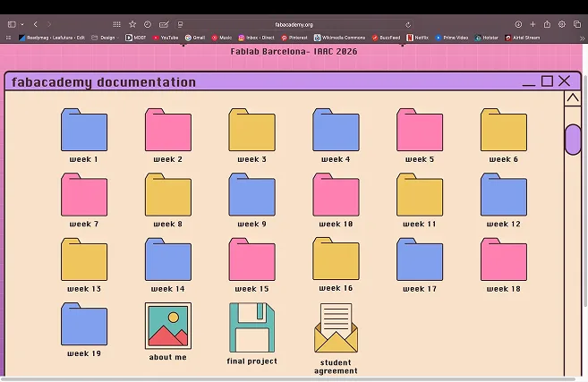Open the Hotstar bookmark

point(486,38)
